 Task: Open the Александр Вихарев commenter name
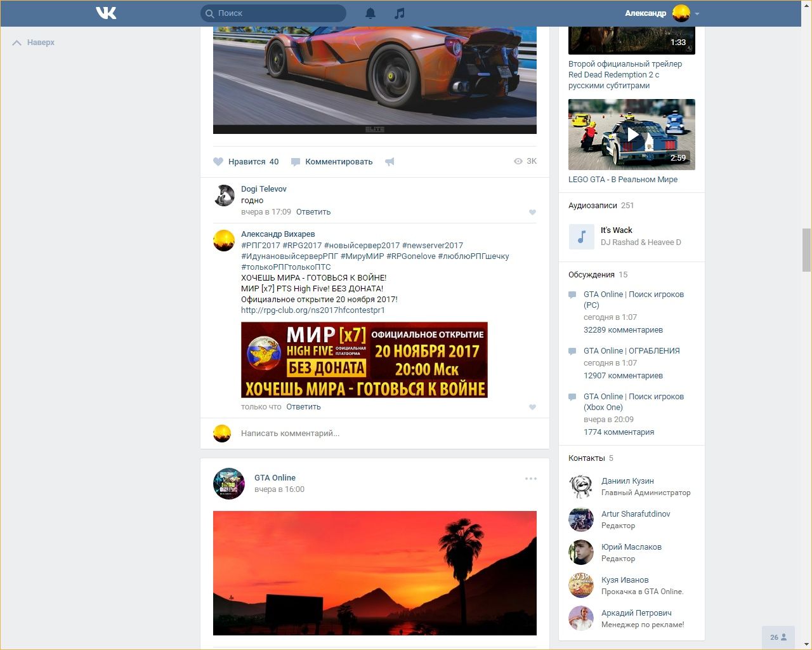[x=278, y=234]
